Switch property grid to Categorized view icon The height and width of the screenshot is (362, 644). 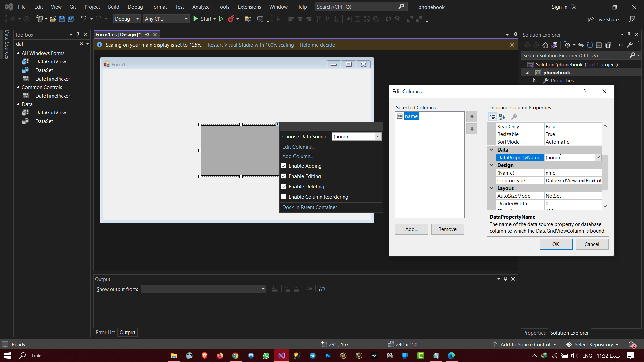pyautogui.click(x=492, y=117)
